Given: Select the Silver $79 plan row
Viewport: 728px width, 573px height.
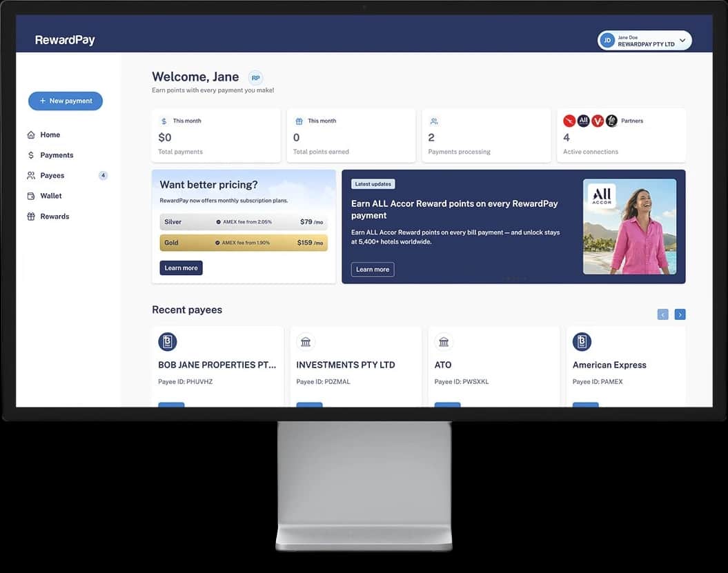Looking at the screenshot, I should (244, 222).
